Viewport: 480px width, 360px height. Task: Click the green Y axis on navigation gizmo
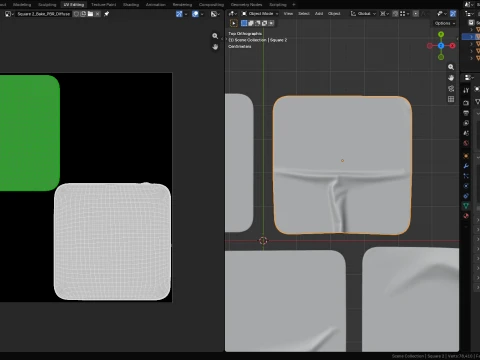[441, 34]
